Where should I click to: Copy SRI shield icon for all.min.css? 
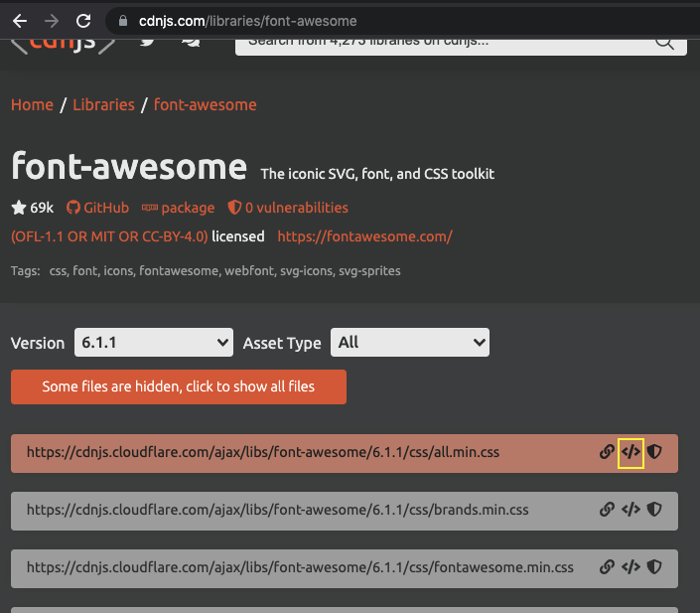click(654, 452)
